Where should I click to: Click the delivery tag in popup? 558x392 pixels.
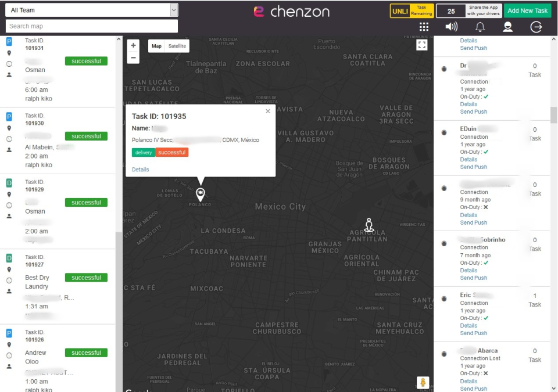(x=144, y=153)
